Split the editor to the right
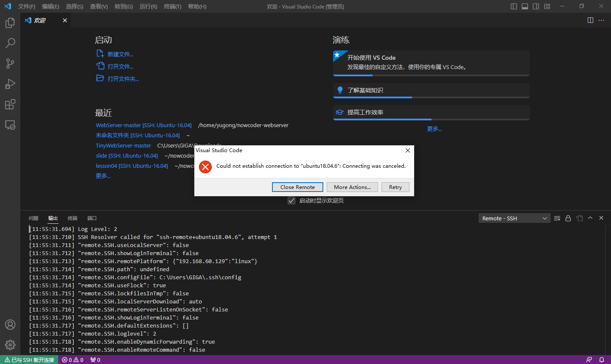This screenshot has width=611, height=364. [x=590, y=20]
